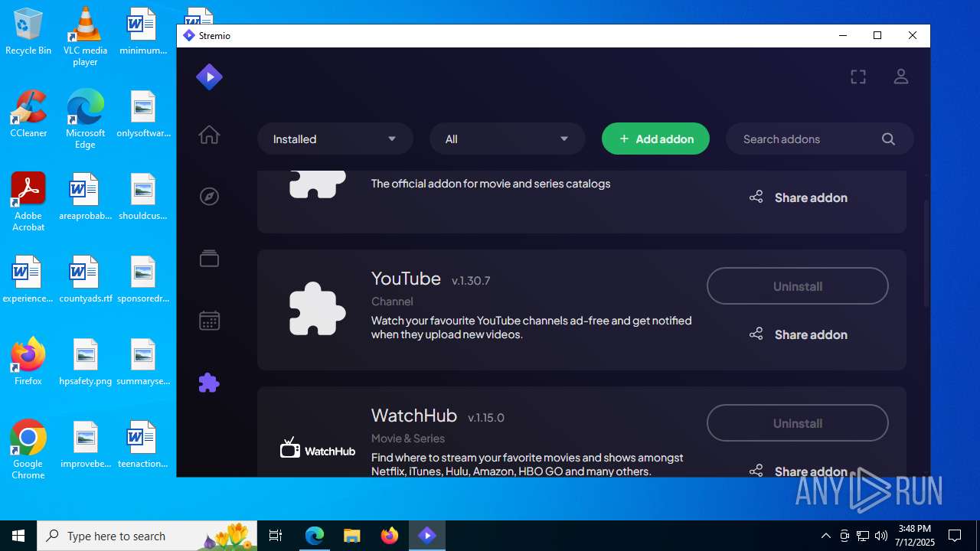Open the user profile menu icon
This screenshot has width=980, height=551.
point(901,77)
